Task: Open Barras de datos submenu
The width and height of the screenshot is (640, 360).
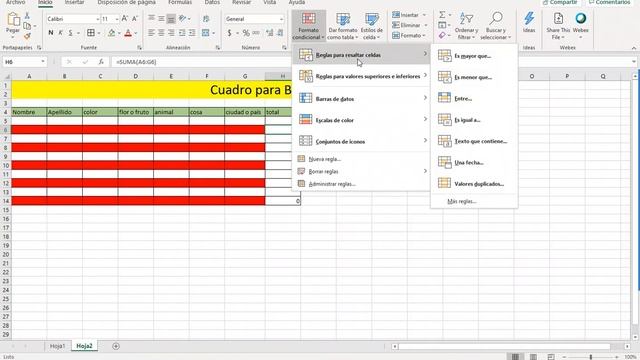Action: [x=361, y=98]
